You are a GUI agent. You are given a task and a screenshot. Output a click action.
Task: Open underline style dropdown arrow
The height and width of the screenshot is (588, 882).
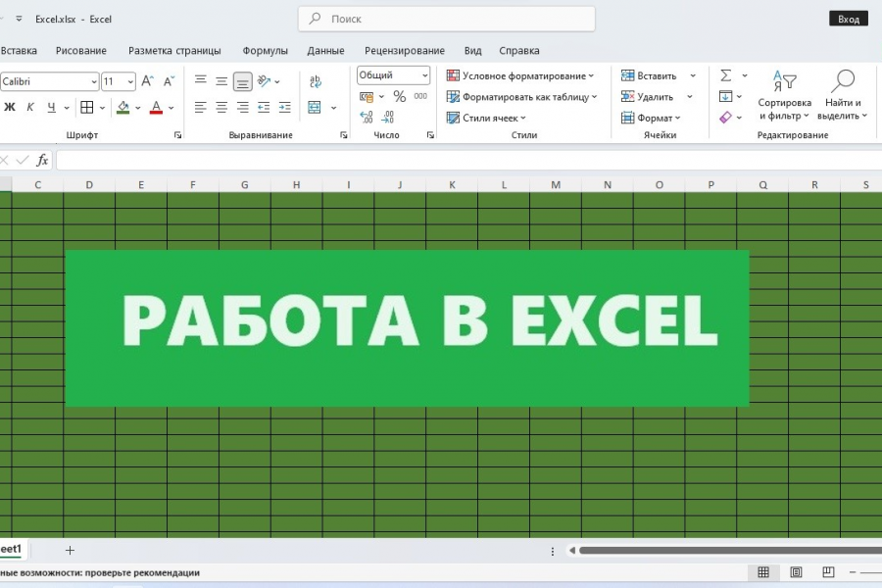click(x=67, y=108)
